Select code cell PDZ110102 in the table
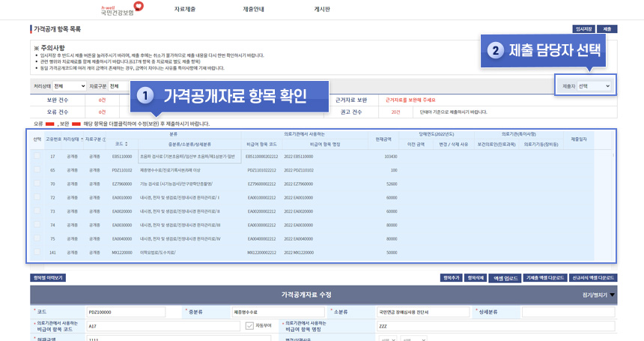 click(122, 170)
